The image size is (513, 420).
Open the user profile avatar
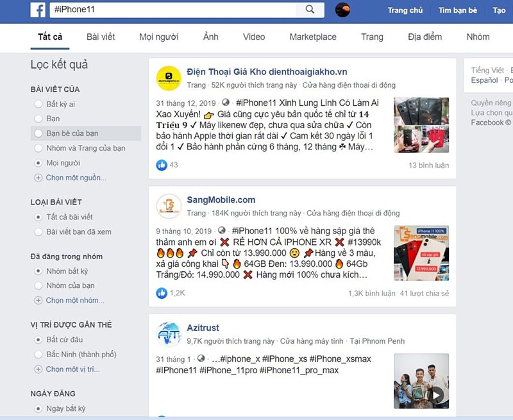[x=342, y=10]
